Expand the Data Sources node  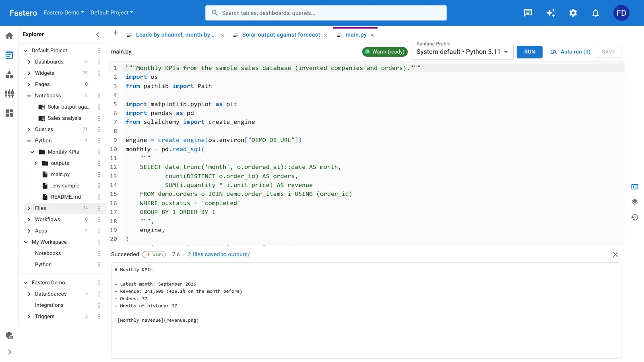pyautogui.click(x=29, y=294)
